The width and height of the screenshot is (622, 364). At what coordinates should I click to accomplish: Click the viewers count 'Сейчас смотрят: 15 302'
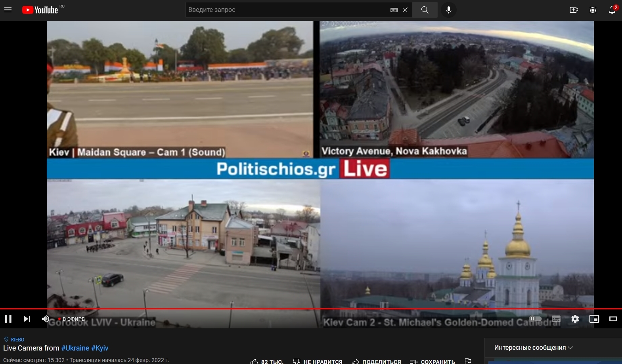tap(34, 360)
